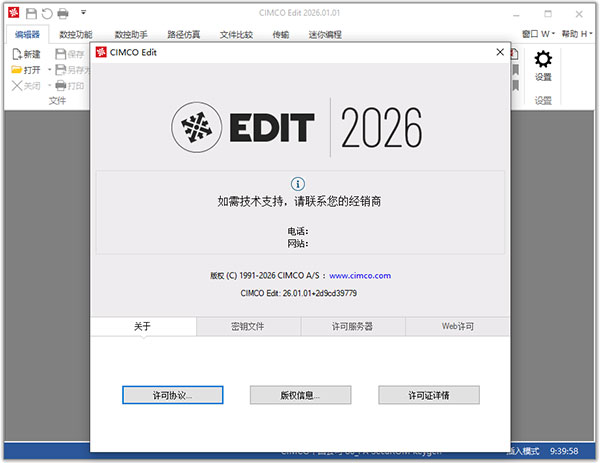Click the 版权信息... button

point(300,395)
